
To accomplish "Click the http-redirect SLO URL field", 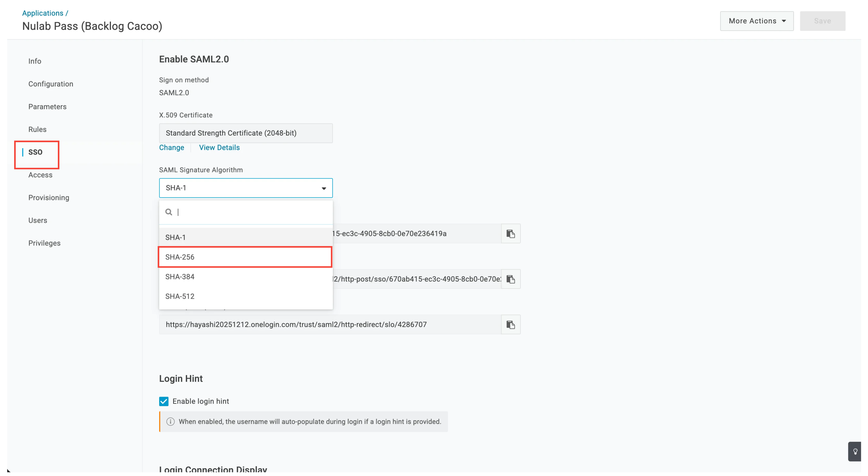I will point(330,324).
